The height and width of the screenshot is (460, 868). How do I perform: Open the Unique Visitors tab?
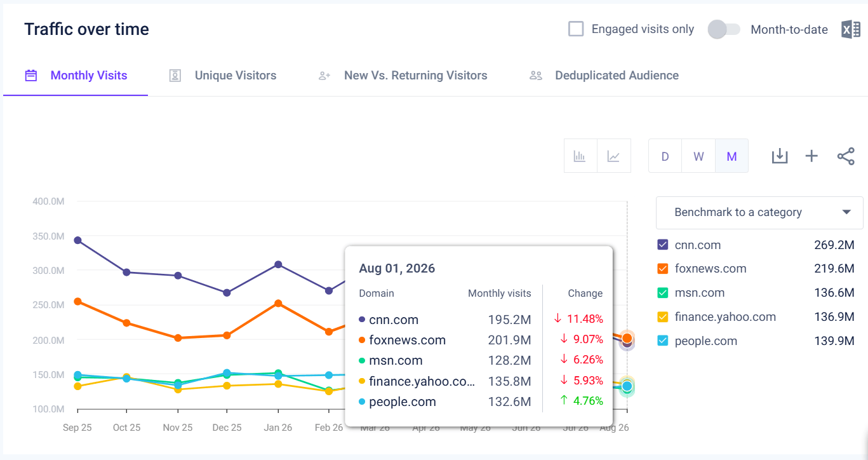(223, 76)
